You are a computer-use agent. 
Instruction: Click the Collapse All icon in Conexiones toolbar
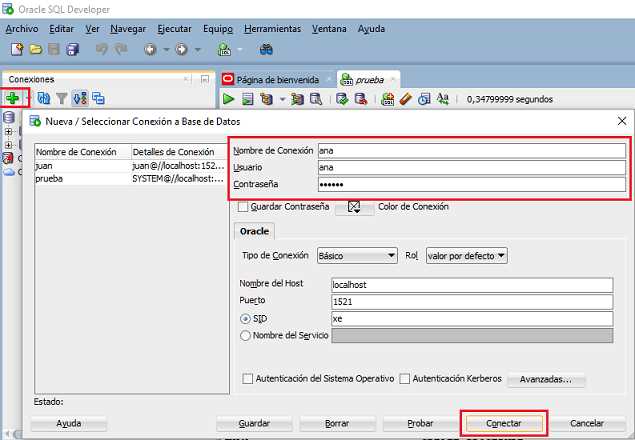[98, 98]
